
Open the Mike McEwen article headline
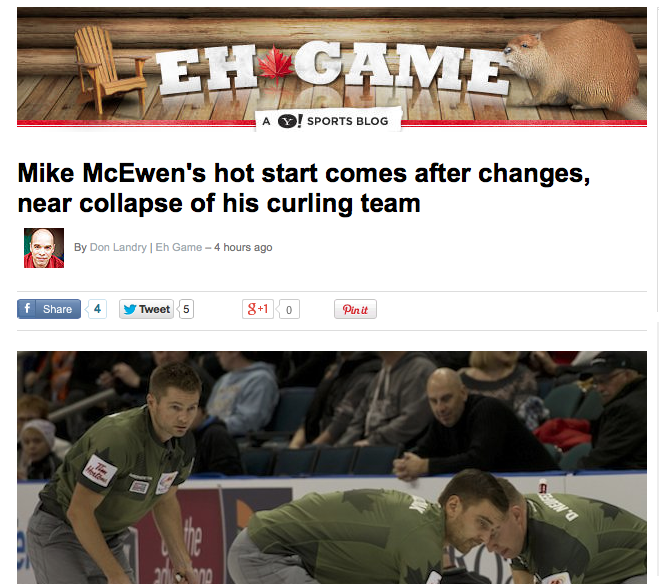[303, 188]
